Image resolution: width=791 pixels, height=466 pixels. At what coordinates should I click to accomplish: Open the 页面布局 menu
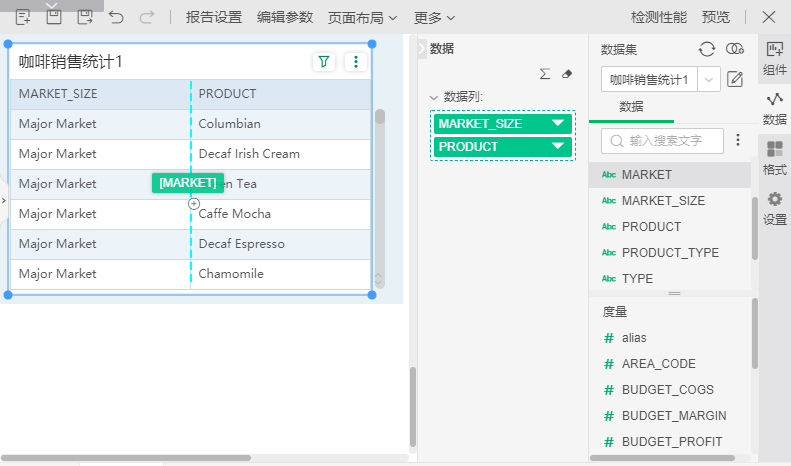[x=364, y=17]
